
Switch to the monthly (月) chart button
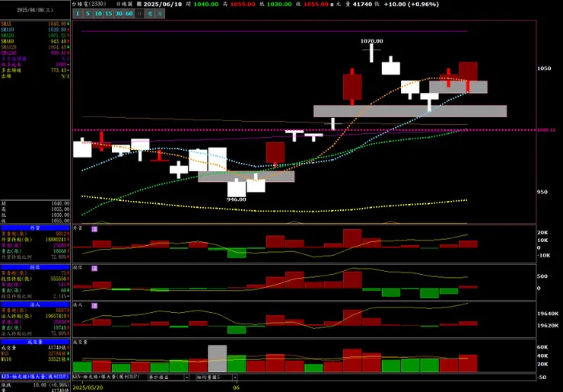pyautogui.click(x=160, y=14)
